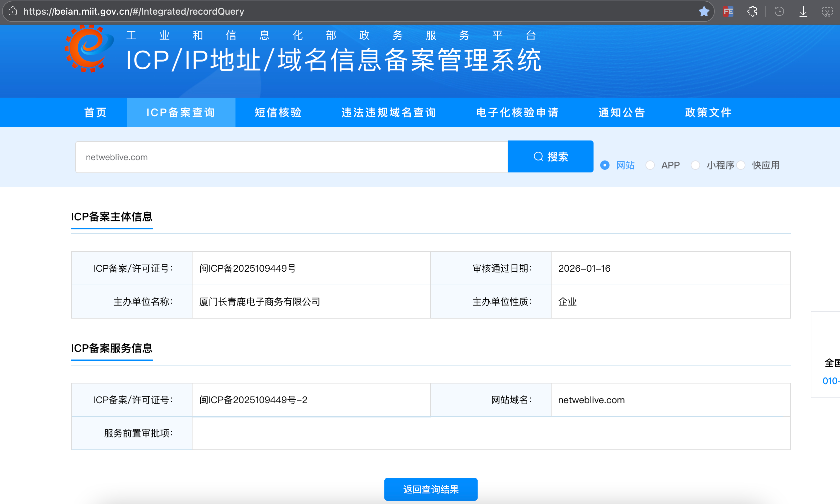Select the 网站 radio button
Screen dimensions: 840x504
click(x=605, y=165)
